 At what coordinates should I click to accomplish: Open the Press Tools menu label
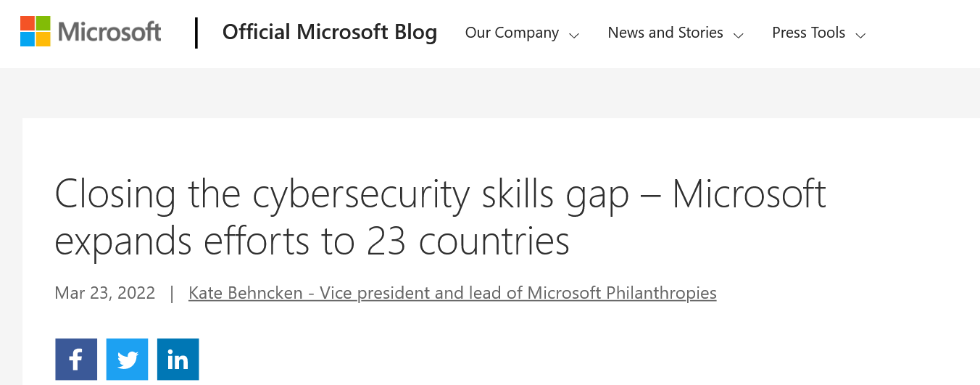pos(808,33)
